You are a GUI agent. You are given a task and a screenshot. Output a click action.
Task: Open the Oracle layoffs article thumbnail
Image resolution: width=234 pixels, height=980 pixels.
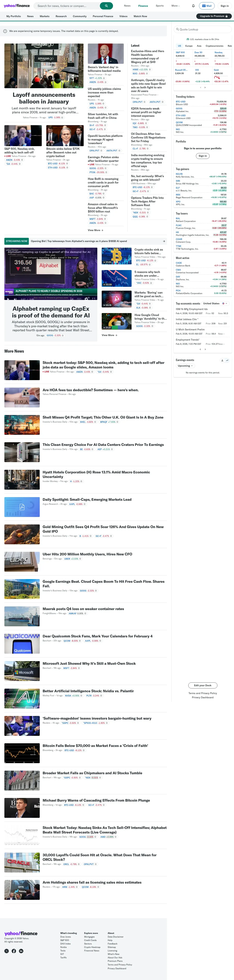tap(22, 862)
